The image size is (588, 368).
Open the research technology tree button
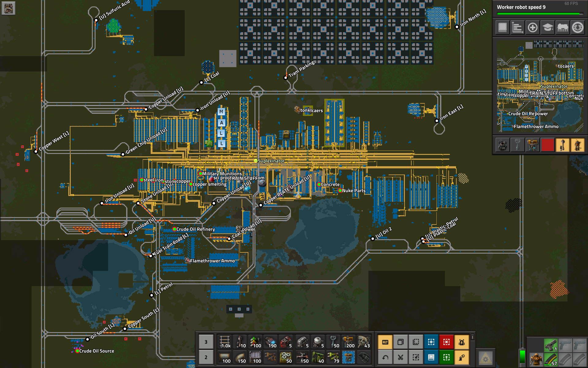point(548,28)
